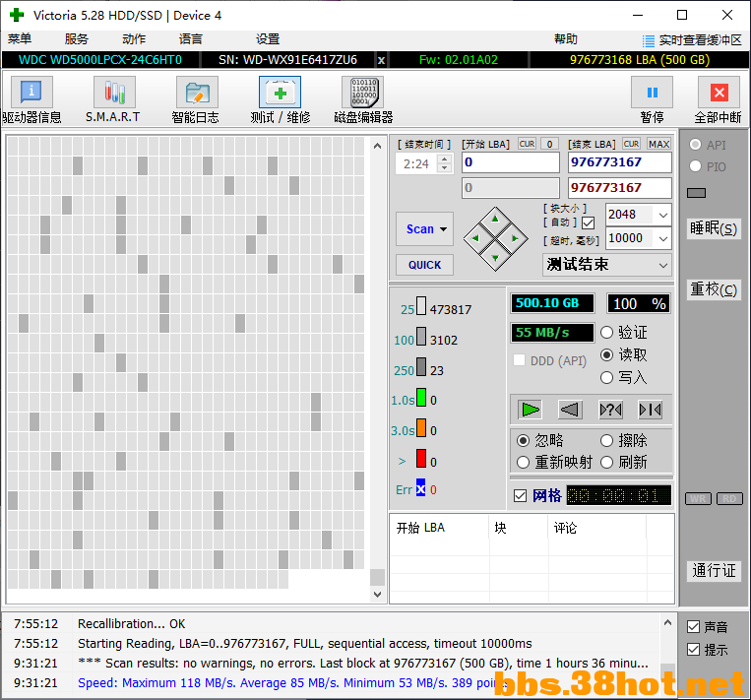Image resolution: width=751 pixels, height=700 pixels.
Task: Click the sleep 睡眠(S) button
Action: point(714,228)
